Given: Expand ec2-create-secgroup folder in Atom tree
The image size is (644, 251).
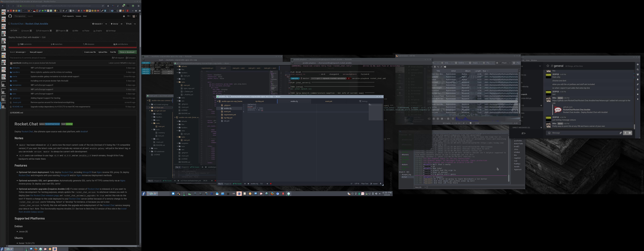Looking at the screenshot, I should click(150, 104).
